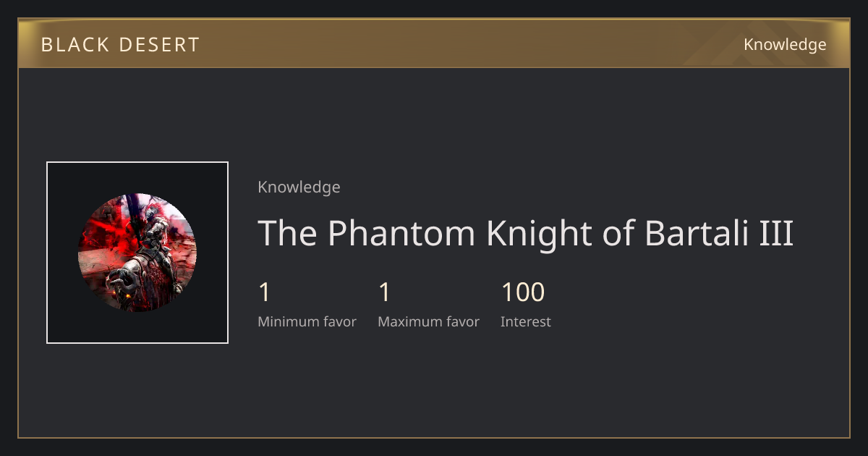Click the red sword glow in portrait
Screen dimensions: 868x456
[x=109, y=239]
